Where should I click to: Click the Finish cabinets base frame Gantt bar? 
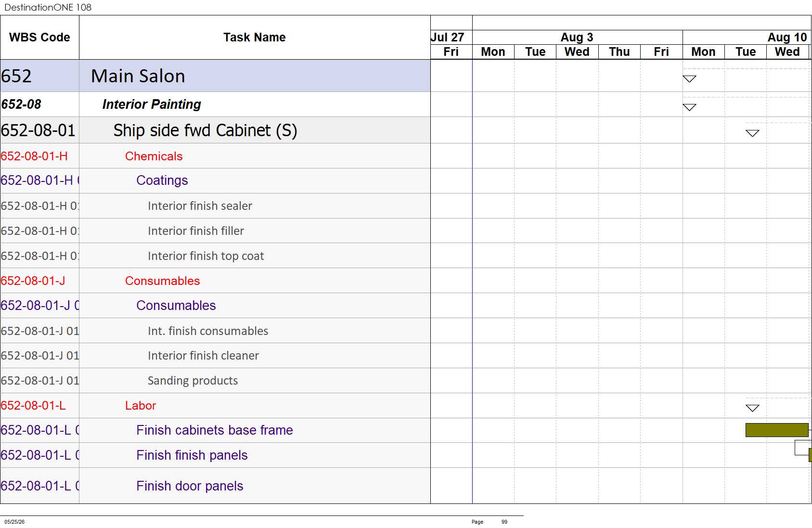click(x=777, y=430)
